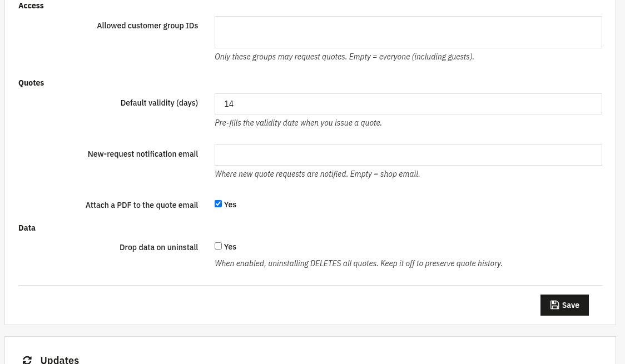Click the 'Where new quote requests are notified' hint
The height and width of the screenshot is (364, 625).
(x=318, y=173)
